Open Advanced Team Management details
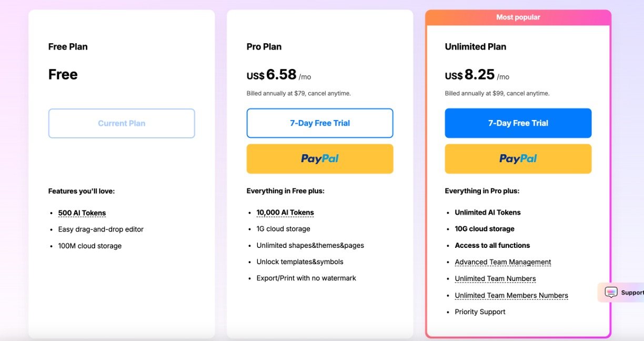The height and width of the screenshot is (341, 644). coord(503,262)
